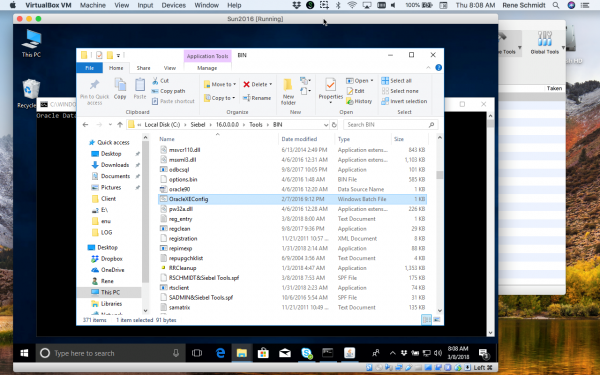The height and width of the screenshot is (375, 600).
Task: Click the Copy icon in Clipboard group
Action: (x=120, y=89)
